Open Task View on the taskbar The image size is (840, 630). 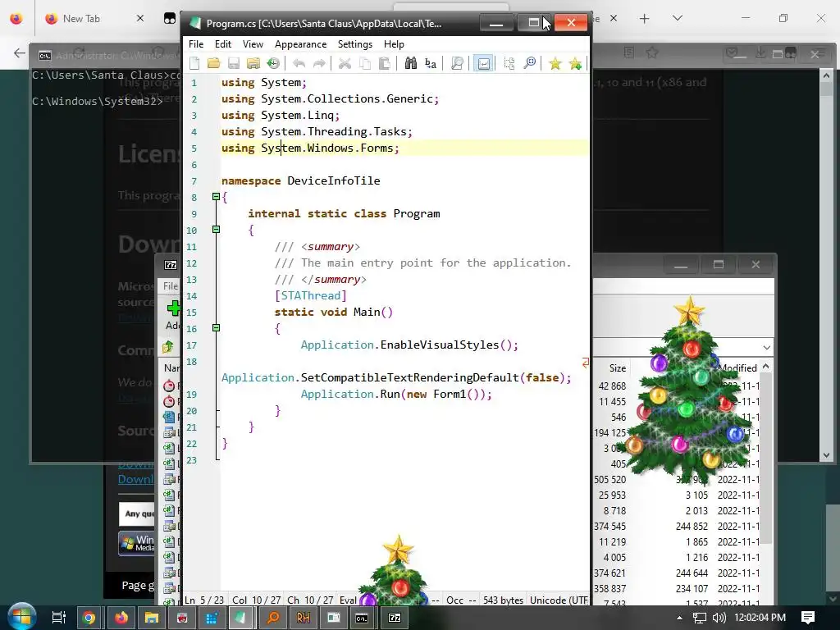(58, 618)
